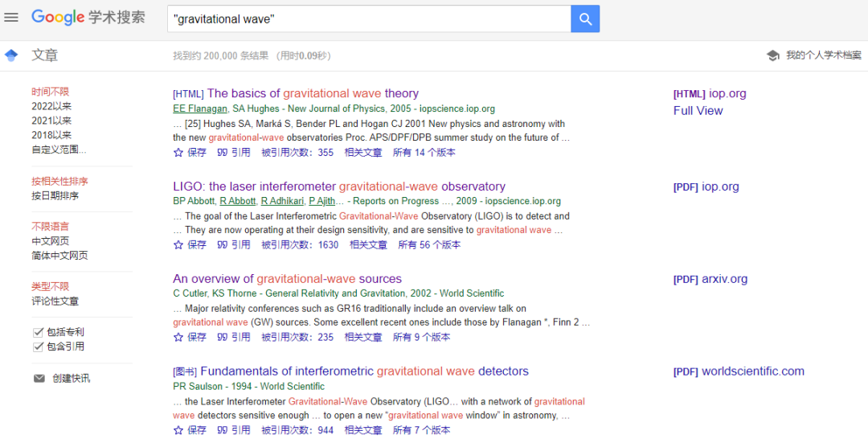The image size is (868, 443).
Task: Click 相关文章 for the 235-citation result
Action: pos(363,337)
